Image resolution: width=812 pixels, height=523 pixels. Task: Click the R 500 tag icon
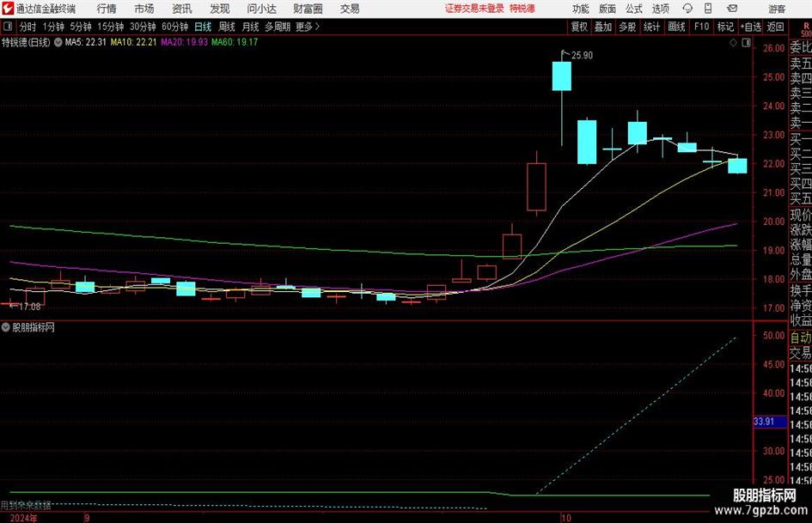click(x=806, y=29)
